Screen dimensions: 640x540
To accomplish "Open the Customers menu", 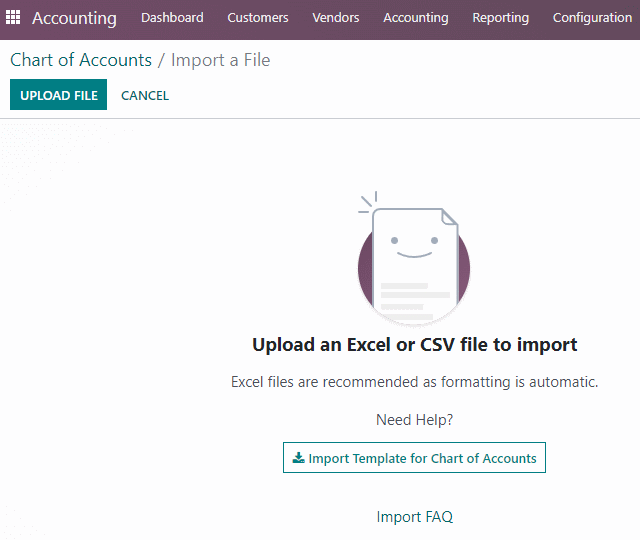I will (x=258, y=18).
